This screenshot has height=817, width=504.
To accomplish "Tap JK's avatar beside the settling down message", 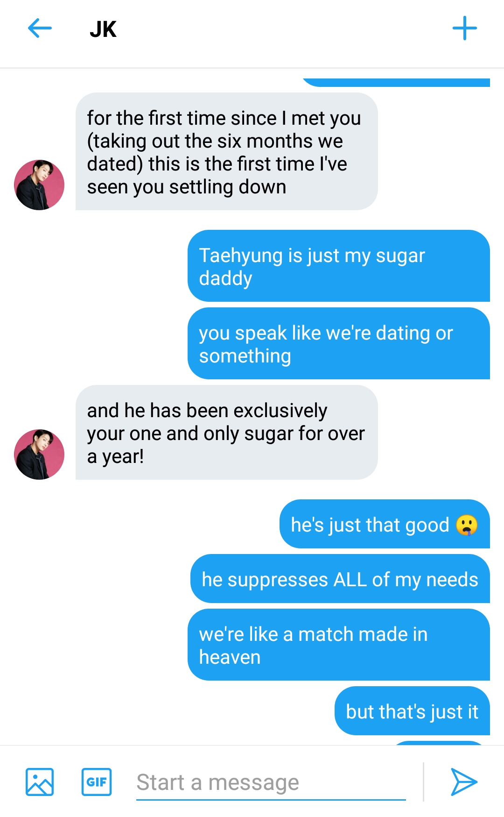I will click(39, 185).
